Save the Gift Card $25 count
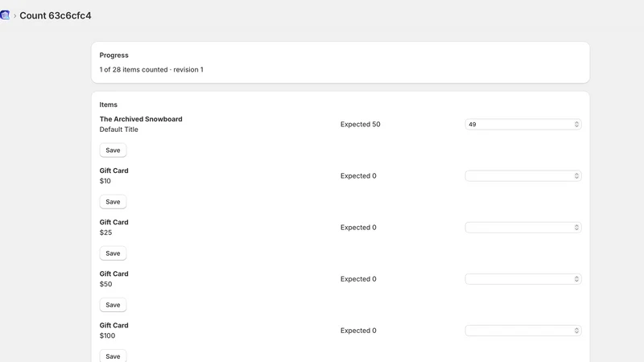Viewport: 644px width, 362px height. (113, 253)
